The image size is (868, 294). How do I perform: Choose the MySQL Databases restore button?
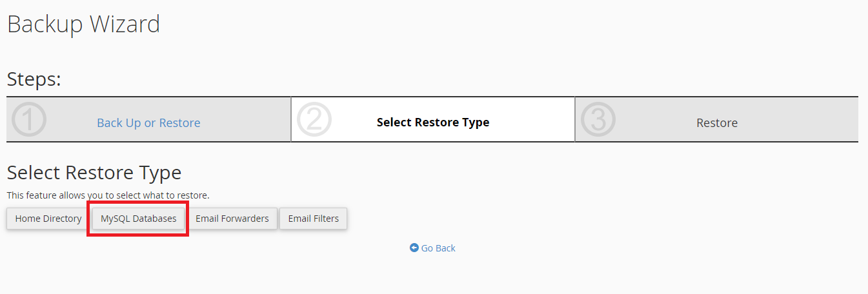coord(138,219)
